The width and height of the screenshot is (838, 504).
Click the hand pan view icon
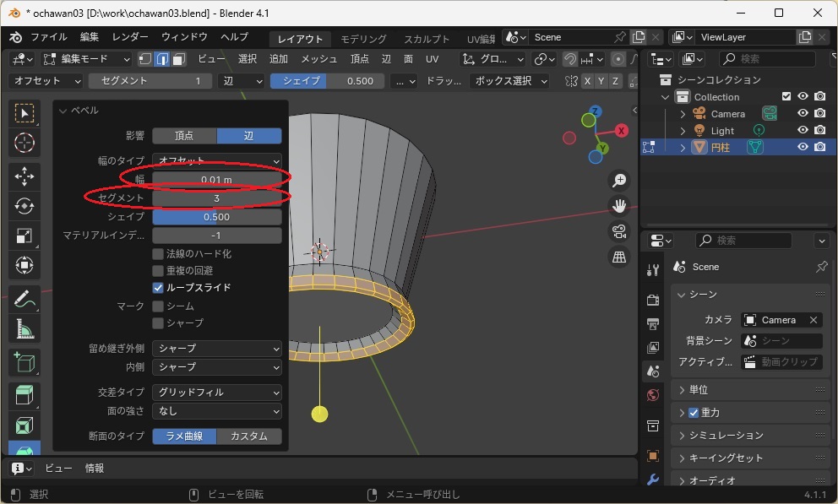[619, 205]
